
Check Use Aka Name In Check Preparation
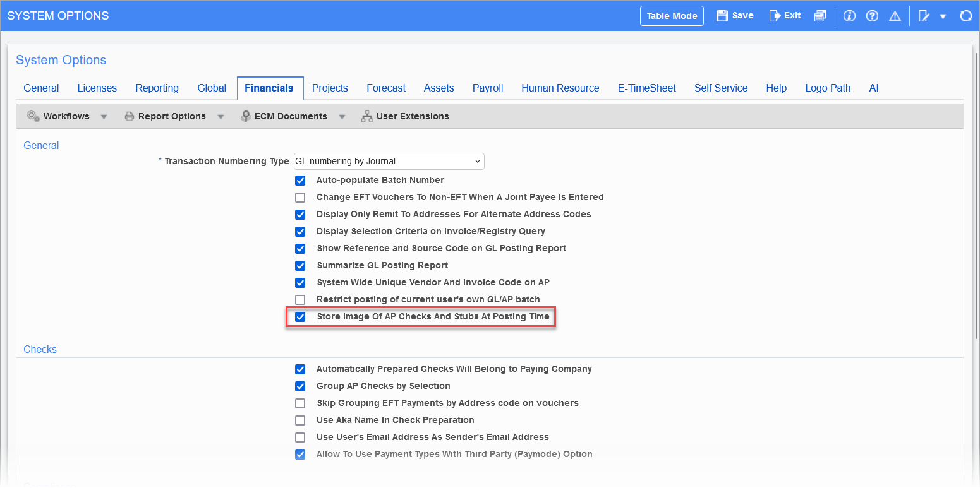pyautogui.click(x=300, y=420)
